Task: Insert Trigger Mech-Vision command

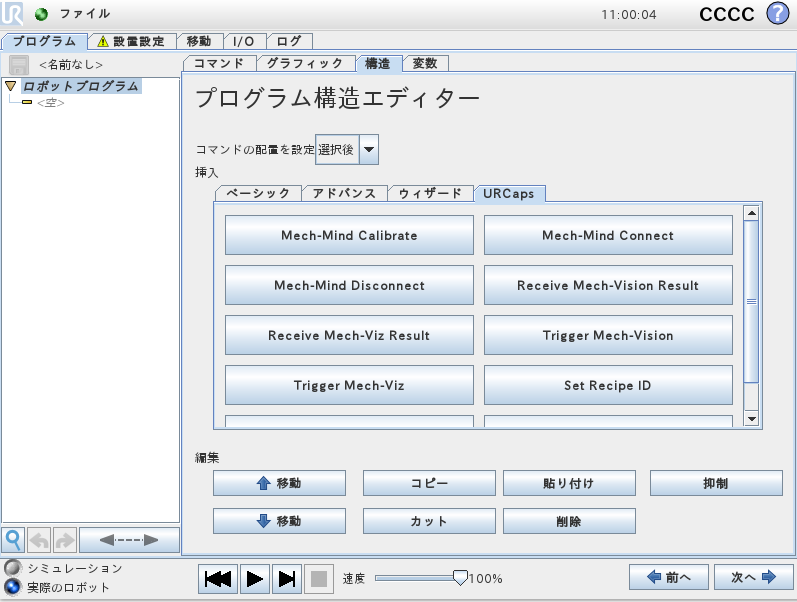Action: (x=608, y=335)
